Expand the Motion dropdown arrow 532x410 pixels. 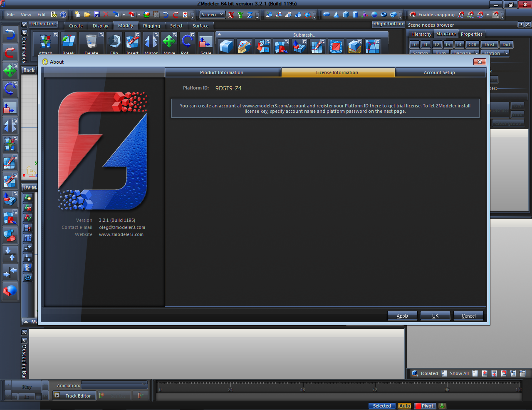[x=507, y=53]
